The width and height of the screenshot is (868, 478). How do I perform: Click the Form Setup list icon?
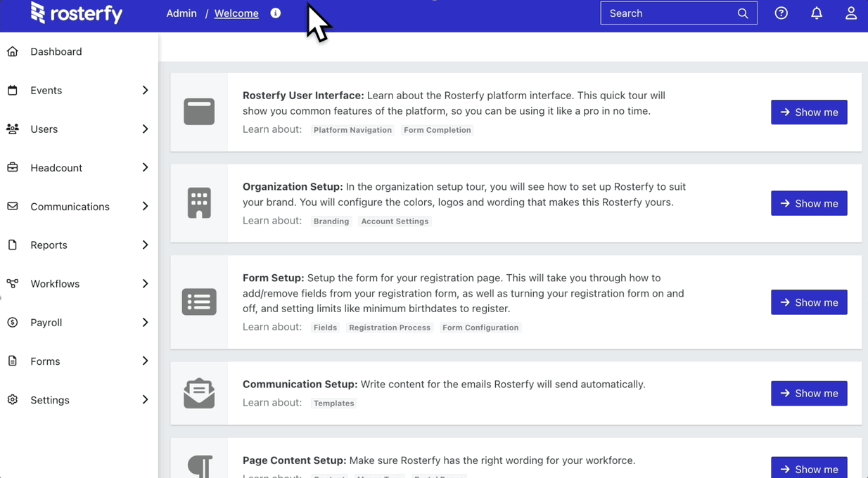coord(199,302)
